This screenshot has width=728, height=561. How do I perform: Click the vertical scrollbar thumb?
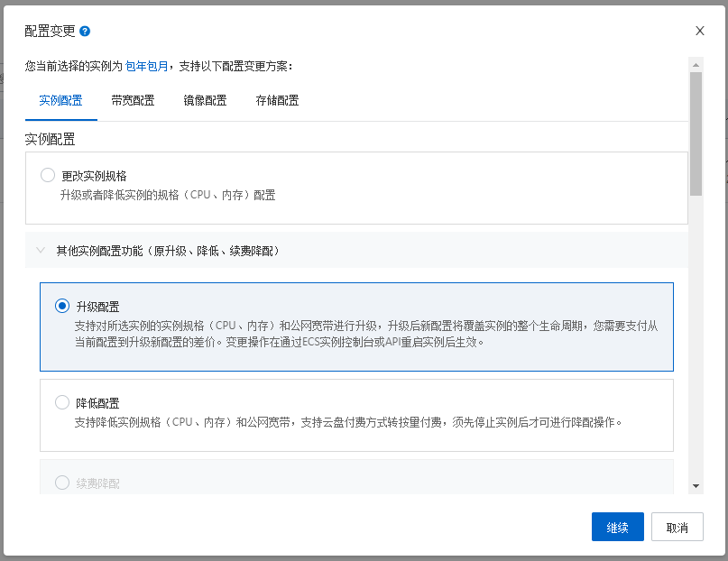click(x=696, y=133)
